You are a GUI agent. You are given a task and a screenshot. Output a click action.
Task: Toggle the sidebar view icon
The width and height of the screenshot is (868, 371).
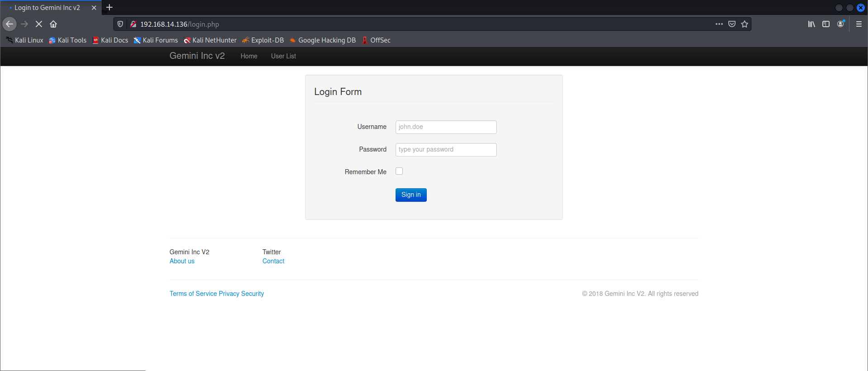tap(826, 24)
